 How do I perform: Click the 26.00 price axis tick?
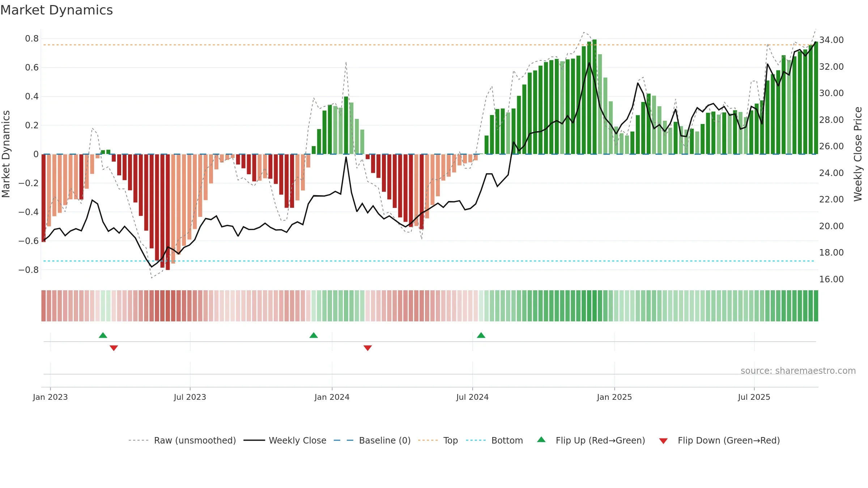pyautogui.click(x=831, y=146)
